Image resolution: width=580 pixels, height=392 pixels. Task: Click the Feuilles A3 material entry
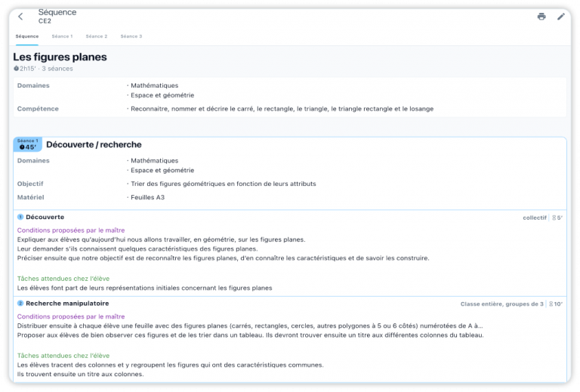click(147, 197)
